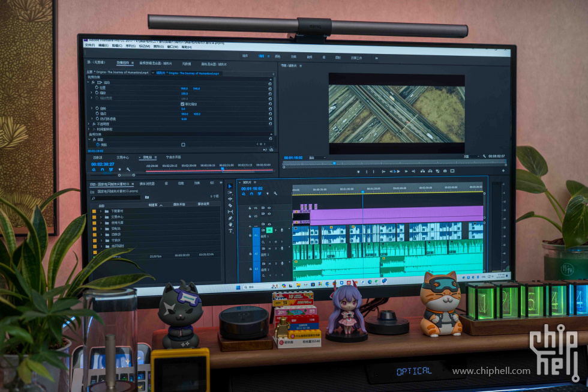This screenshot has width=588, height=392.
Task: Select the Type (T) tool
Action: click(x=230, y=231)
